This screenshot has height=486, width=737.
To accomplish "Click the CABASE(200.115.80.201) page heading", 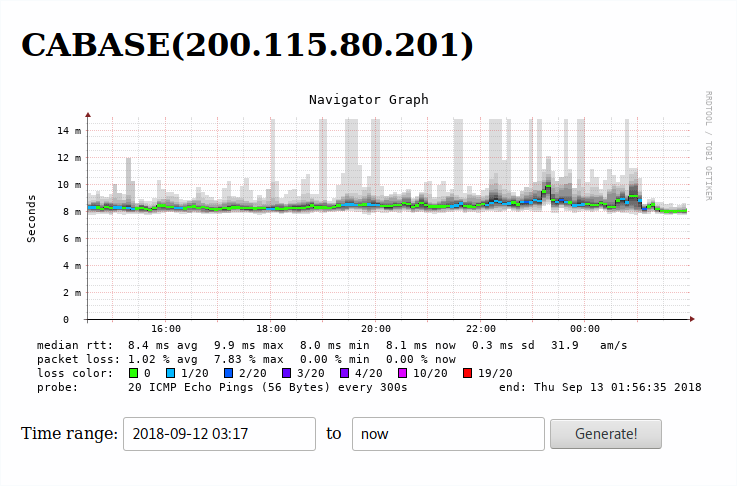I will [x=247, y=45].
